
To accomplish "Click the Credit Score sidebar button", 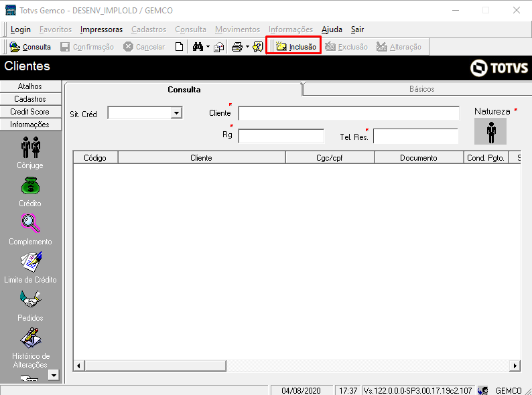I will (31, 112).
